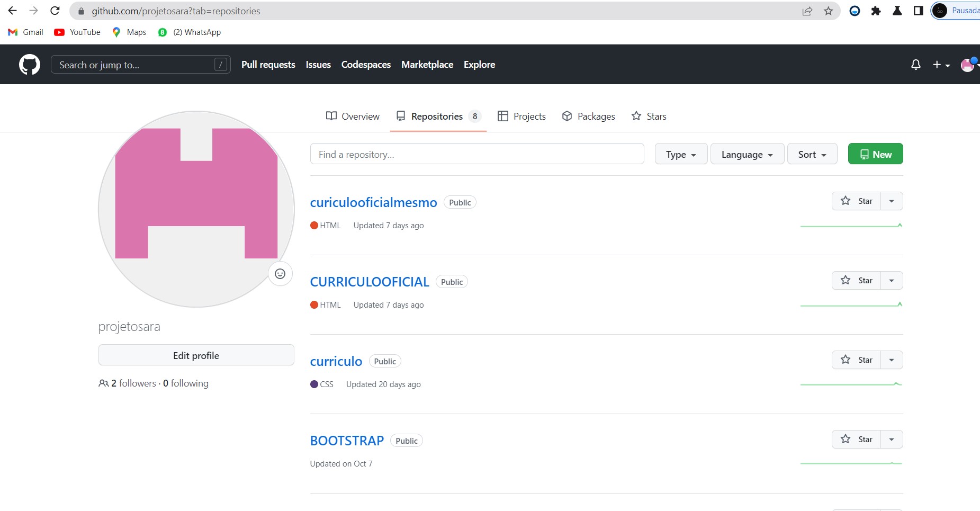
Task: Expand the Type filter dropdown
Action: click(x=681, y=155)
